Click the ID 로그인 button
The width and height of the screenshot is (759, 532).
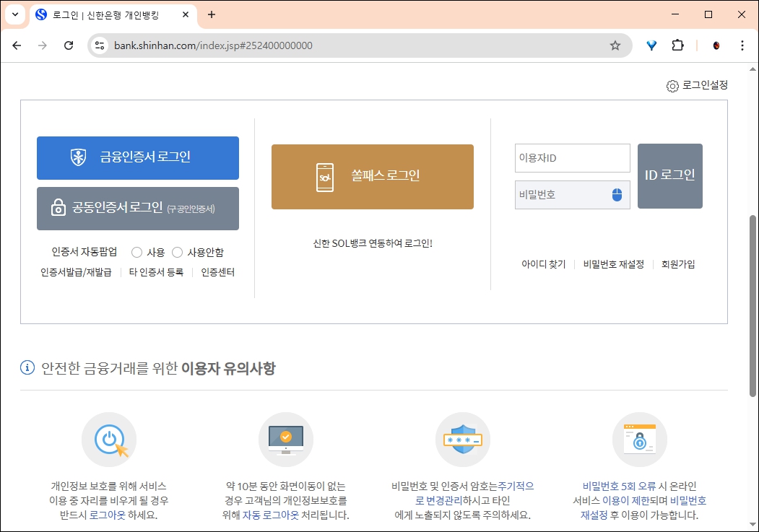click(669, 175)
